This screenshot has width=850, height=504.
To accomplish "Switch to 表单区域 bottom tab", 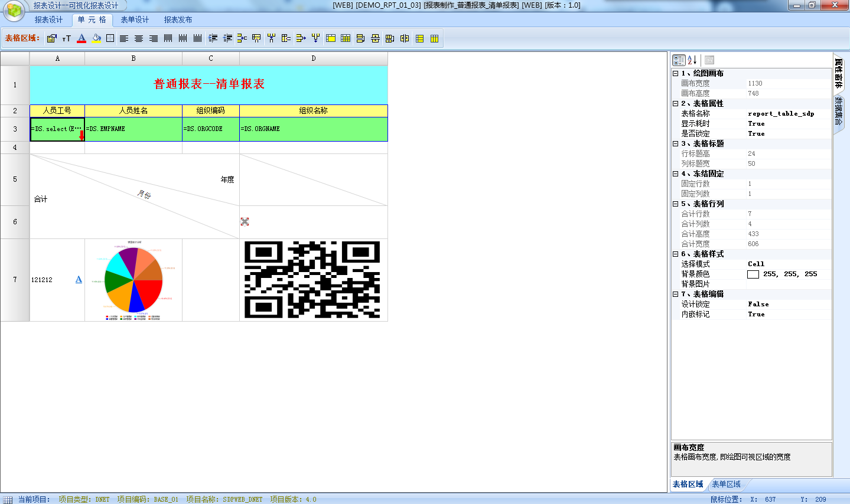I will coord(726,485).
